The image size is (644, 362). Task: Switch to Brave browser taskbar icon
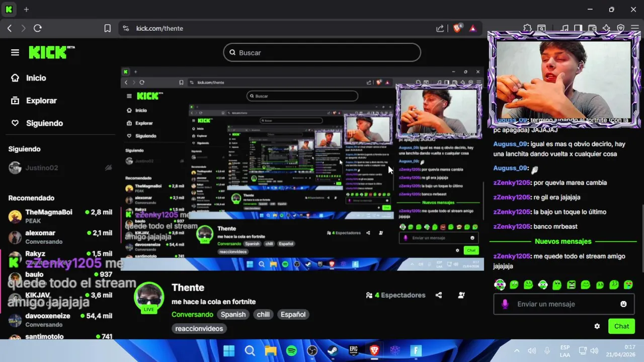click(374, 350)
